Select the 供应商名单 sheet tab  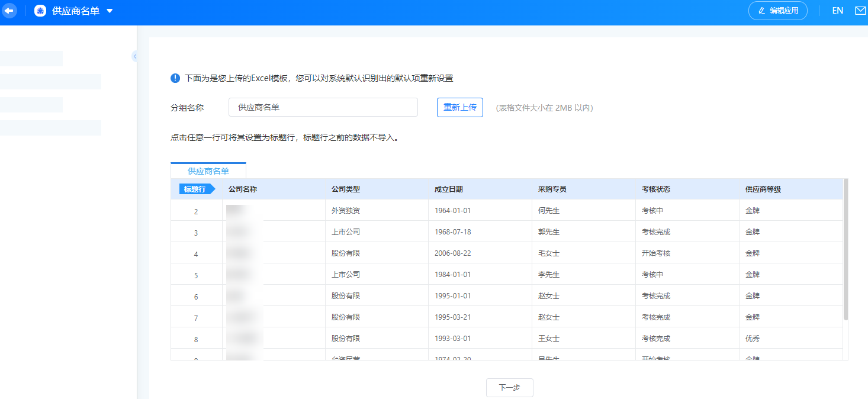tap(208, 170)
